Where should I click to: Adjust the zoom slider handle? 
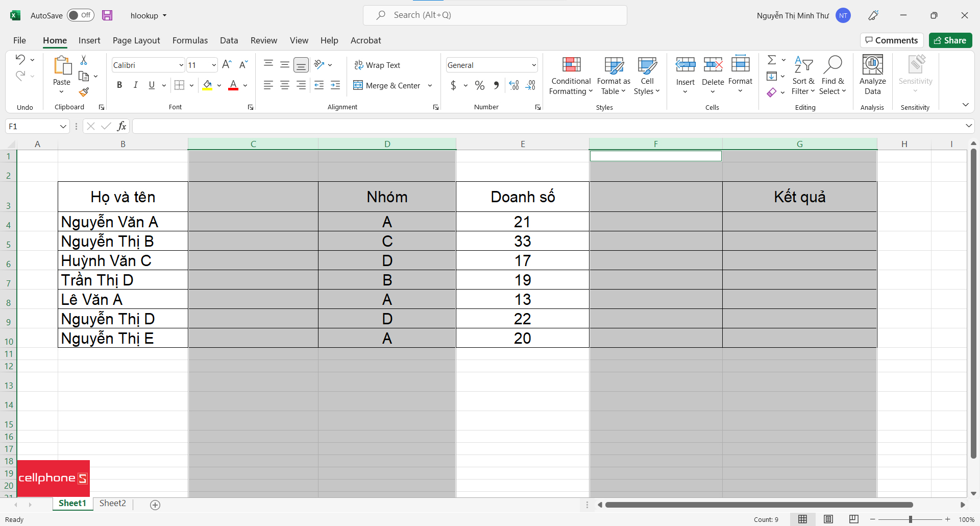(910, 519)
